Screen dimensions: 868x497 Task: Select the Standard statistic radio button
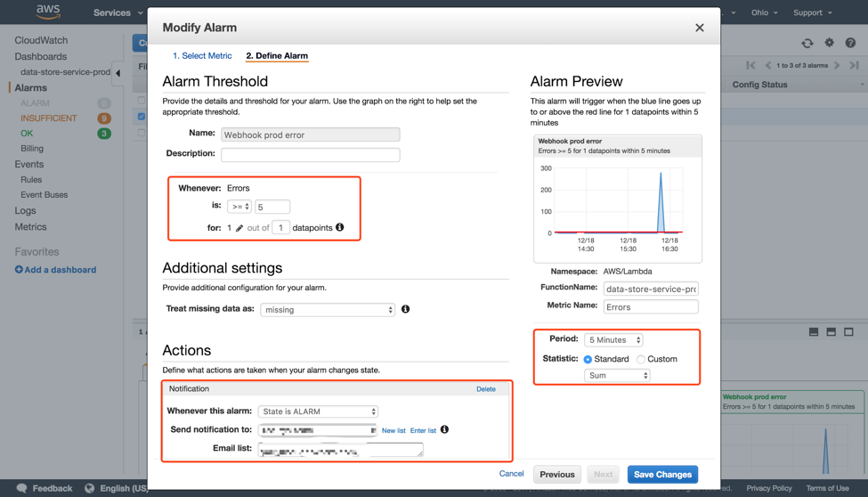click(x=588, y=359)
